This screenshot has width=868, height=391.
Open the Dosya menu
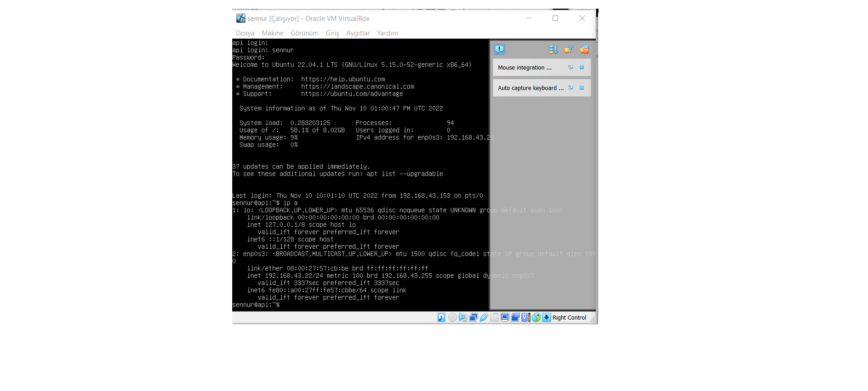(x=245, y=33)
